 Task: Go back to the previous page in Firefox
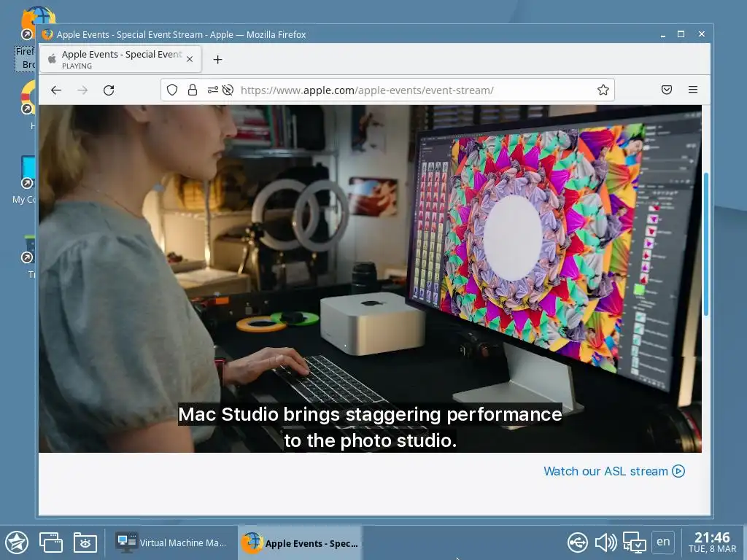pos(56,90)
